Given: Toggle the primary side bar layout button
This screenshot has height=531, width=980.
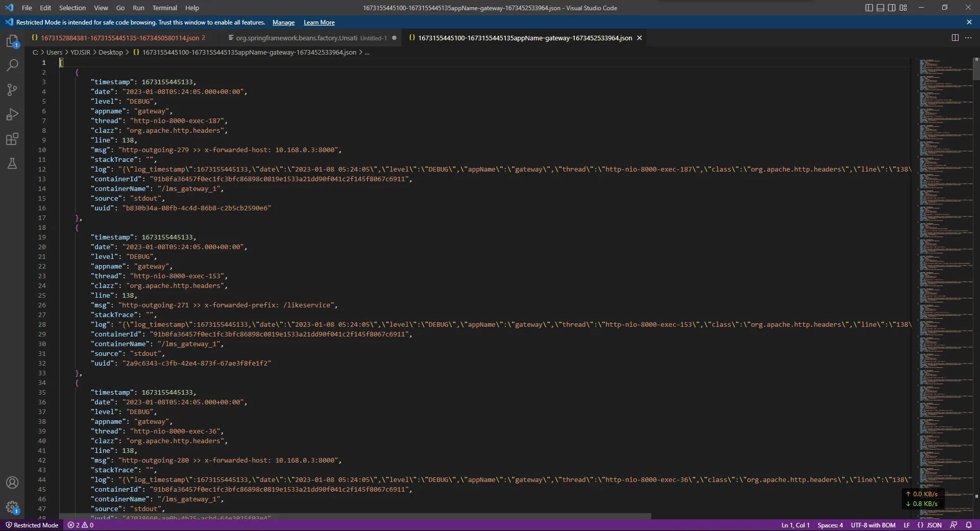Looking at the screenshot, I should [x=869, y=8].
